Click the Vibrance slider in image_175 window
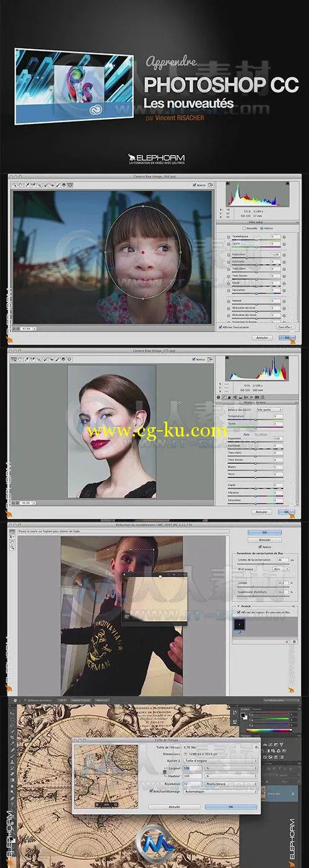This screenshot has height=868, width=309. [x=255, y=496]
